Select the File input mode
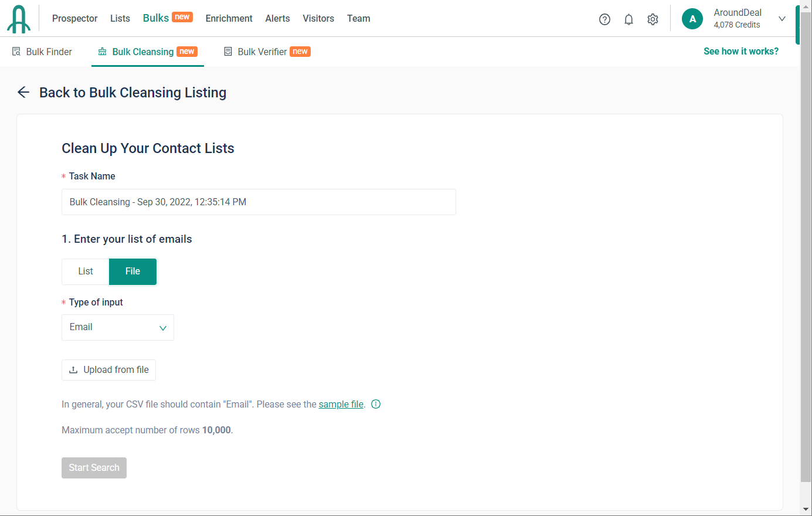This screenshot has height=516, width=812. [x=132, y=271]
